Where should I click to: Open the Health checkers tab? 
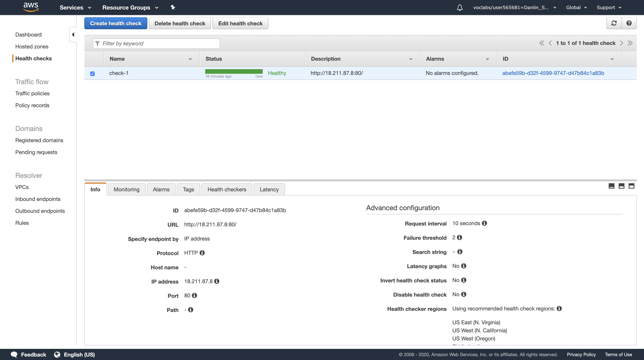point(226,190)
